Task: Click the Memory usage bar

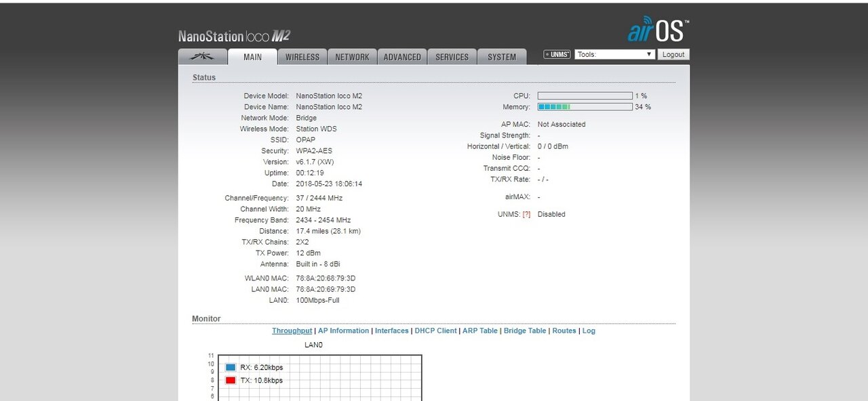Action: coord(585,107)
